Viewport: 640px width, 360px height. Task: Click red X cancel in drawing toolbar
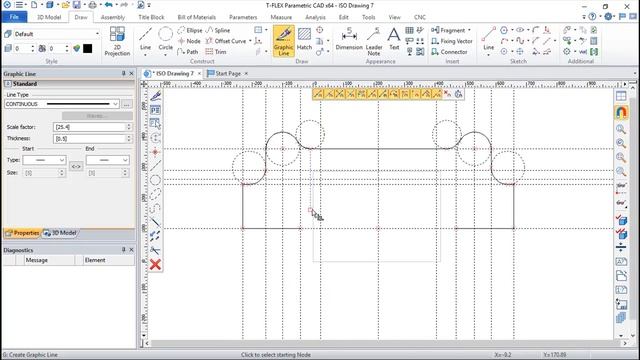[x=155, y=264]
